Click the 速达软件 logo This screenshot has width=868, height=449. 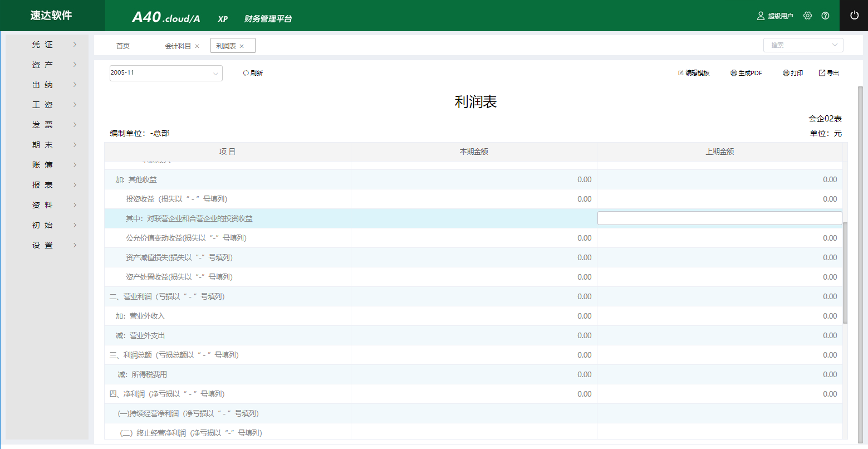pos(51,16)
